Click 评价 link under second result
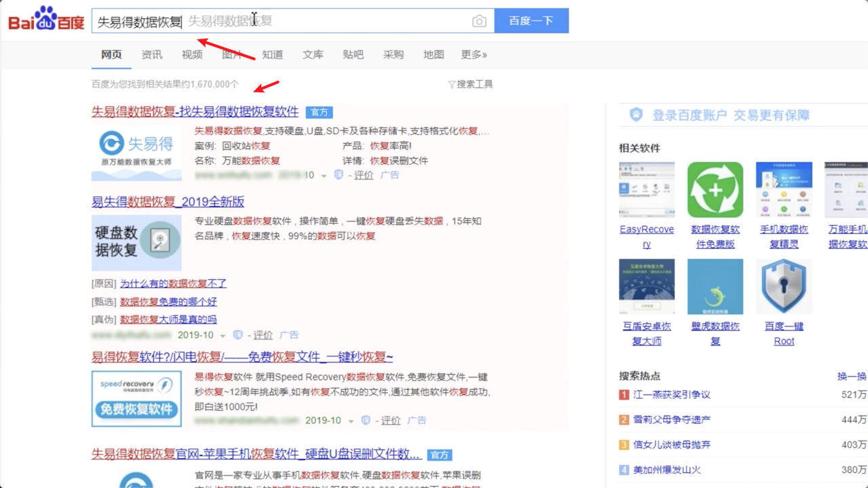The height and width of the screenshot is (488, 868). point(263,335)
